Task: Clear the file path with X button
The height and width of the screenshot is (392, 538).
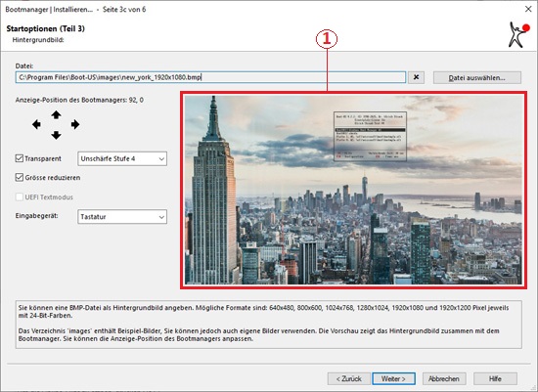Action: 416,77
